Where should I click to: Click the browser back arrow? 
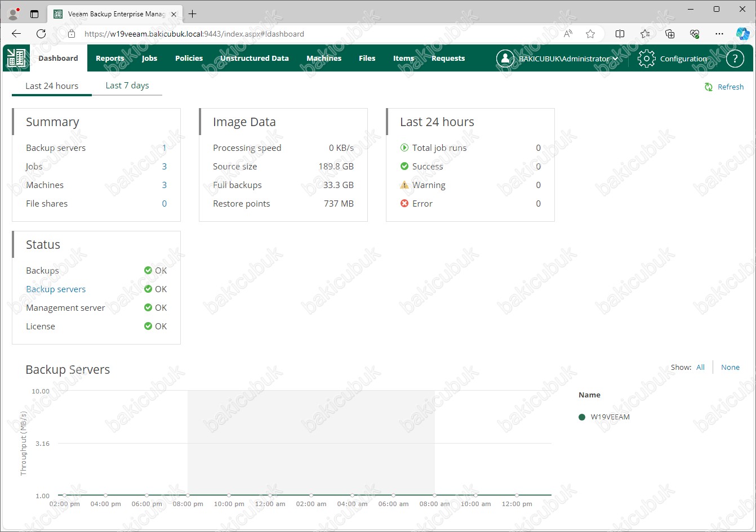(x=16, y=34)
